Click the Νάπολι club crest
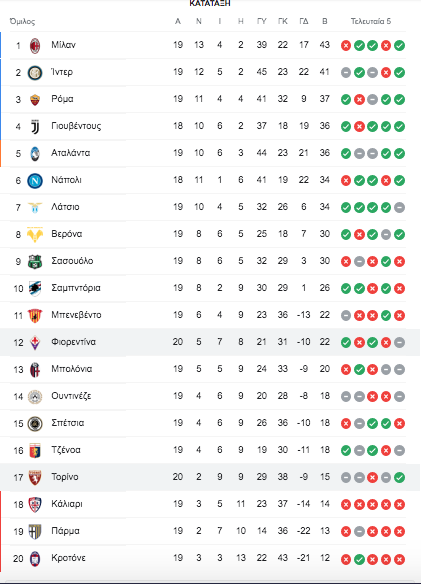 coord(35,181)
